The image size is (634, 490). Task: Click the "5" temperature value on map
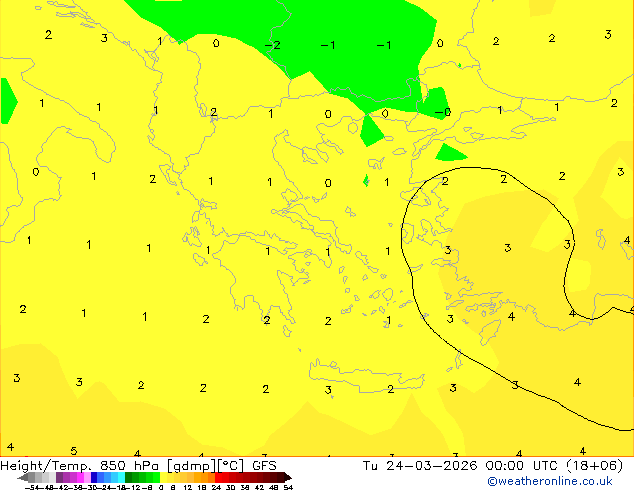[x=74, y=450]
